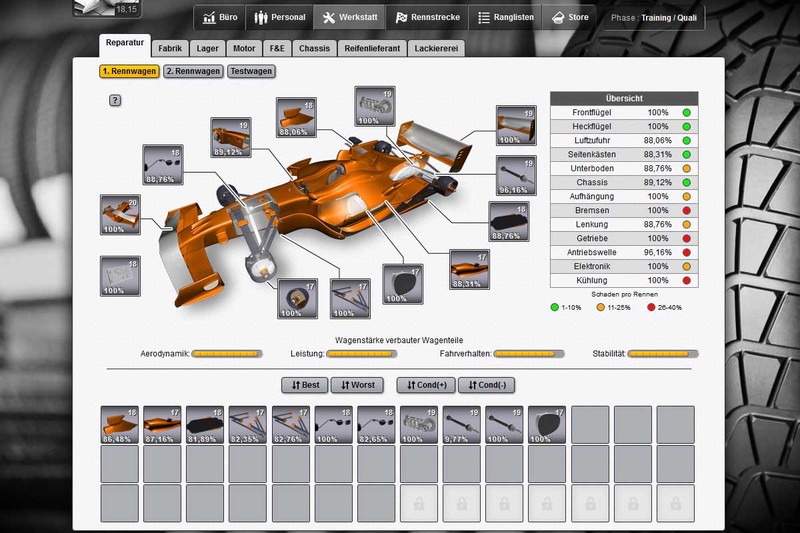
Task: Open the Personal menu
Action: (x=280, y=17)
